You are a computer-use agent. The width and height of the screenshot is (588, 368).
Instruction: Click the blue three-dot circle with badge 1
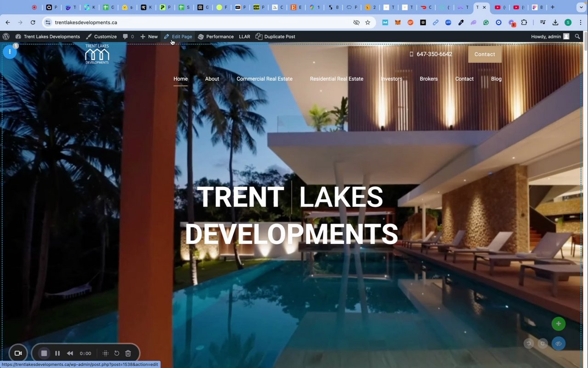click(10, 52)
